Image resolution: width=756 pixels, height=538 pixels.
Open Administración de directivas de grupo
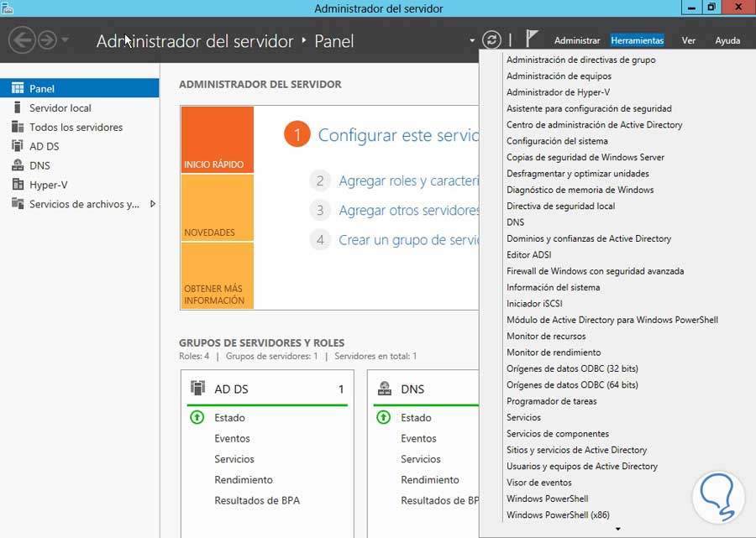581,60
